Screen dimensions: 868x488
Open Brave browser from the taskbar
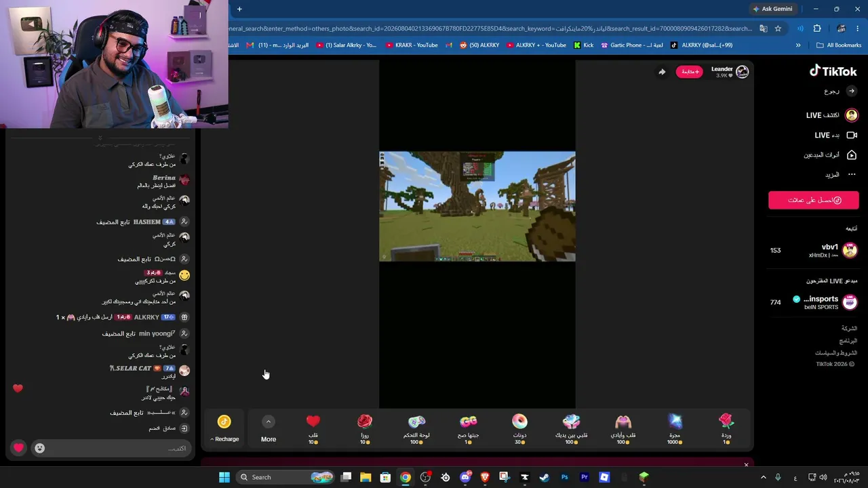click(x=485, y=477)
